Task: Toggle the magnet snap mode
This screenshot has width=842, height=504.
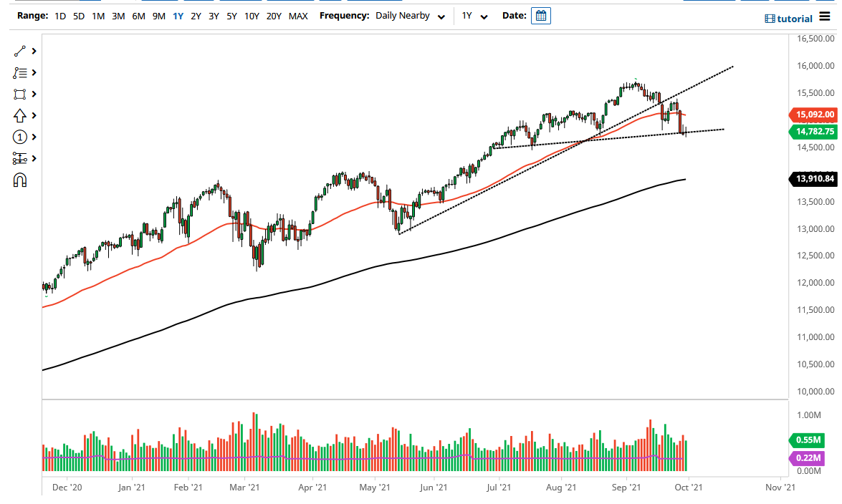Action: coord(19,180)
